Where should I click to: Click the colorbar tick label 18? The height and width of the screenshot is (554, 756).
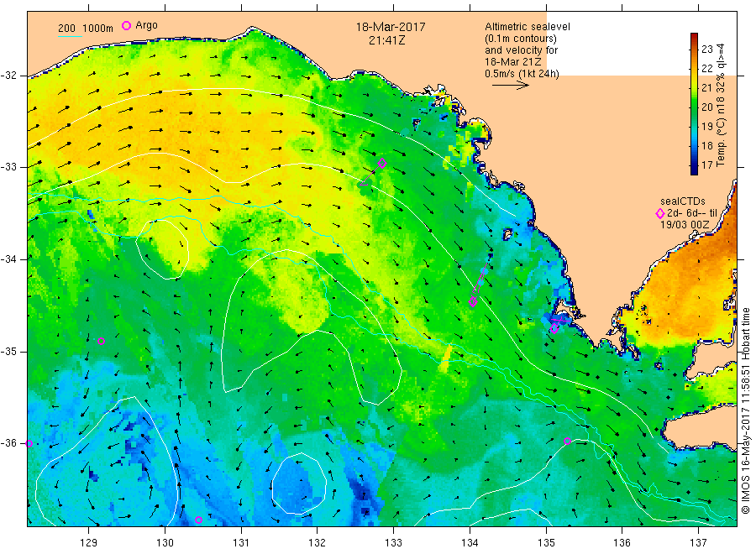(x=706, y=145)
